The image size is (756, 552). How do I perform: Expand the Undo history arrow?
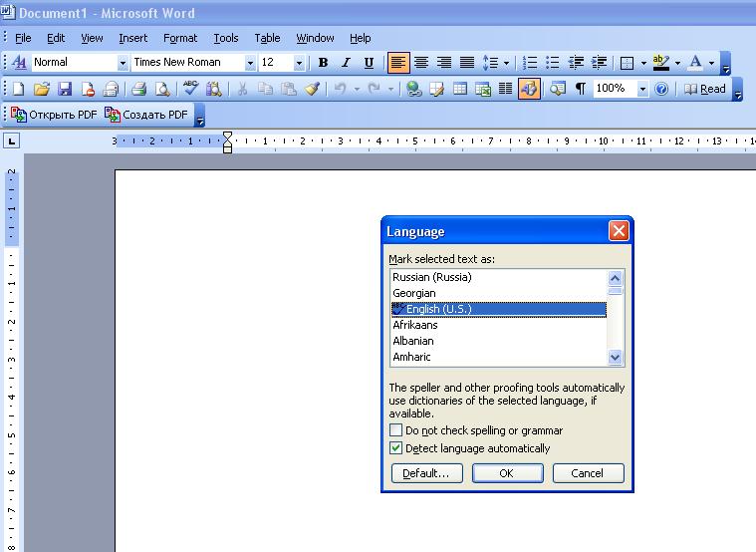click(357, 89)
